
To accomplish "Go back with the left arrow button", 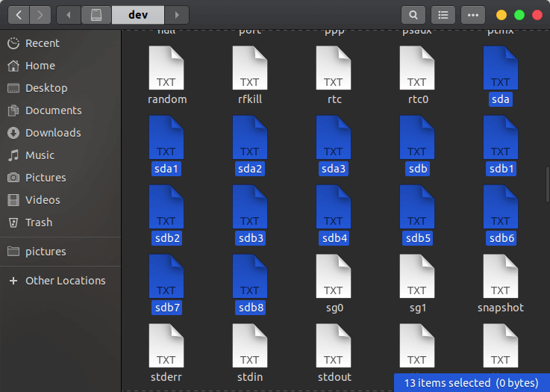I will pos(18,15).
